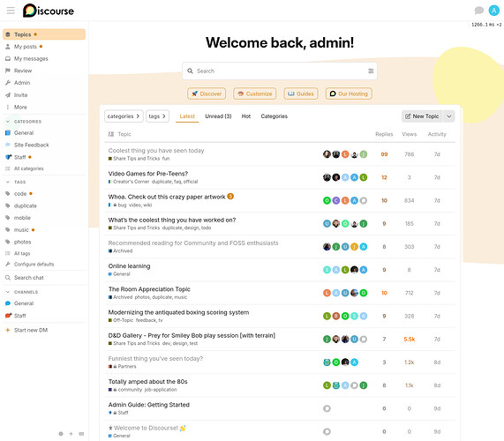Open the photos tag
Image resolution: width=504 pixels, height=441 pixels.
(44, 242)
